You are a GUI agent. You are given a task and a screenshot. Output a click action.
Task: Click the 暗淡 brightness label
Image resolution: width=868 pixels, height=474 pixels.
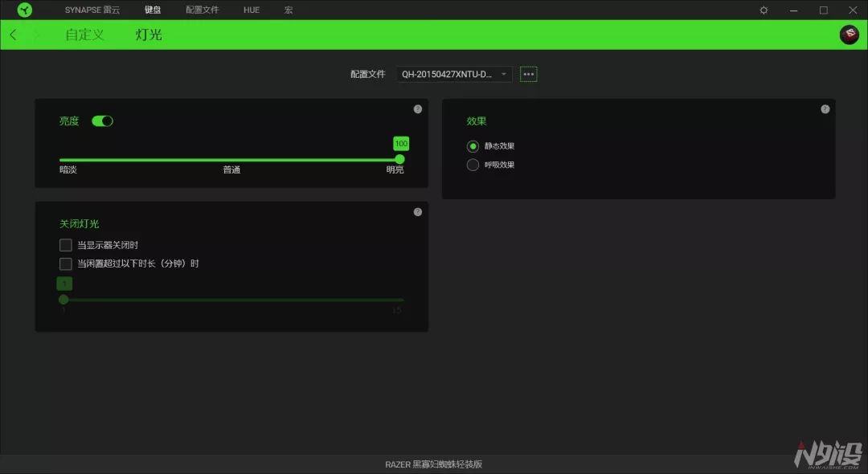(68, 170)
